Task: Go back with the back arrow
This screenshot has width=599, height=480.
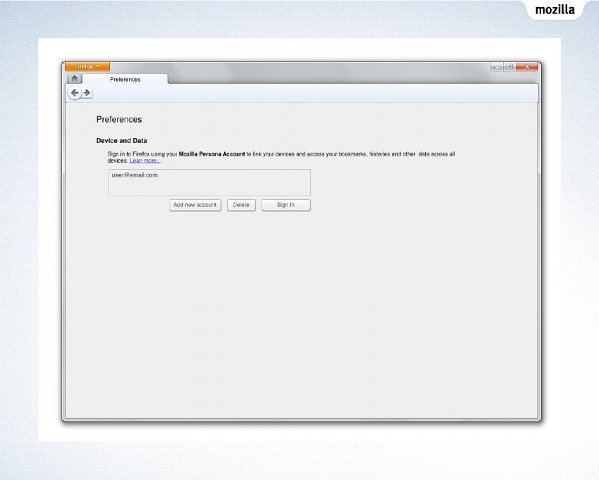Action: click(x=74, y=93)
